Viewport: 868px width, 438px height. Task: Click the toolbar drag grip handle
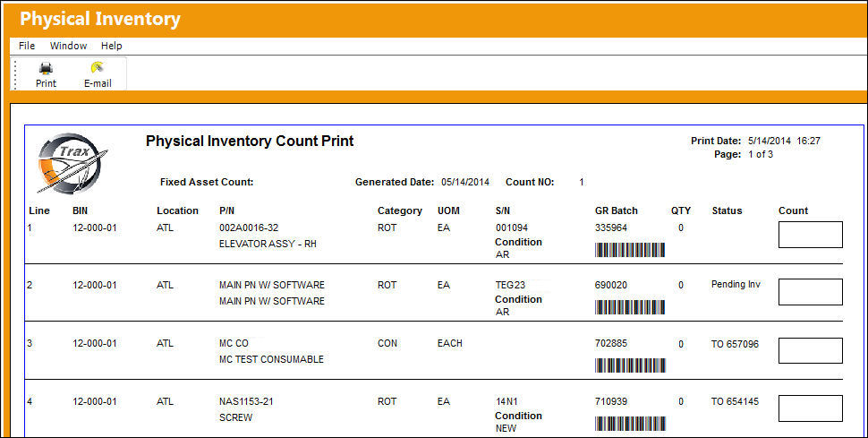coord(15,73)
